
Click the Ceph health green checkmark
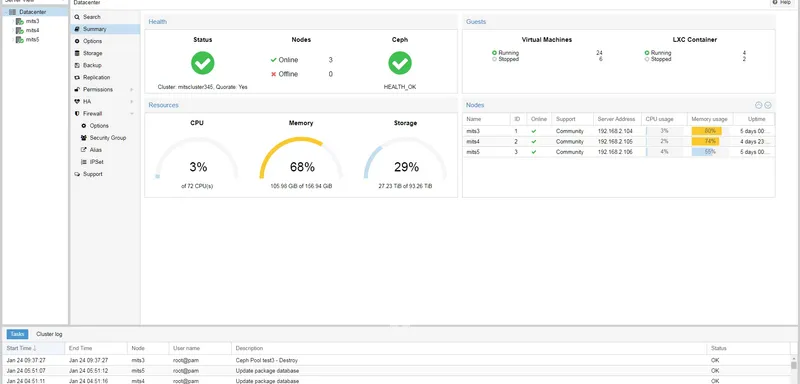[399, 63]
